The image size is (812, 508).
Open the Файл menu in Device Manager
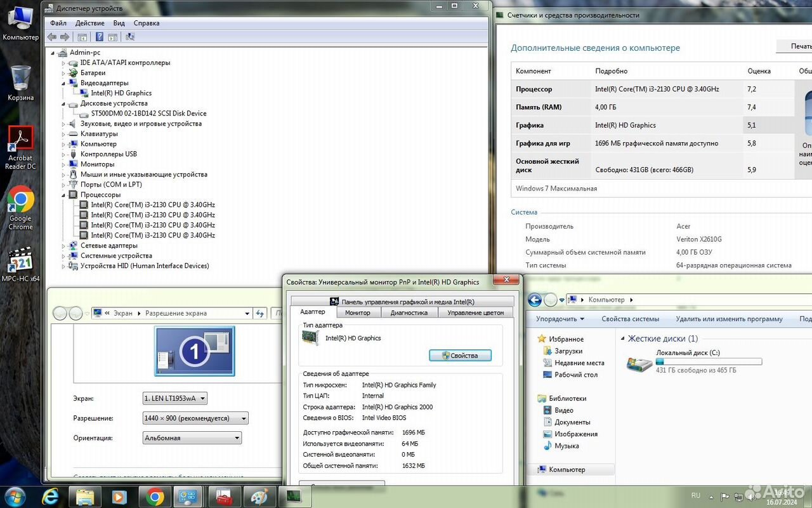58,23
